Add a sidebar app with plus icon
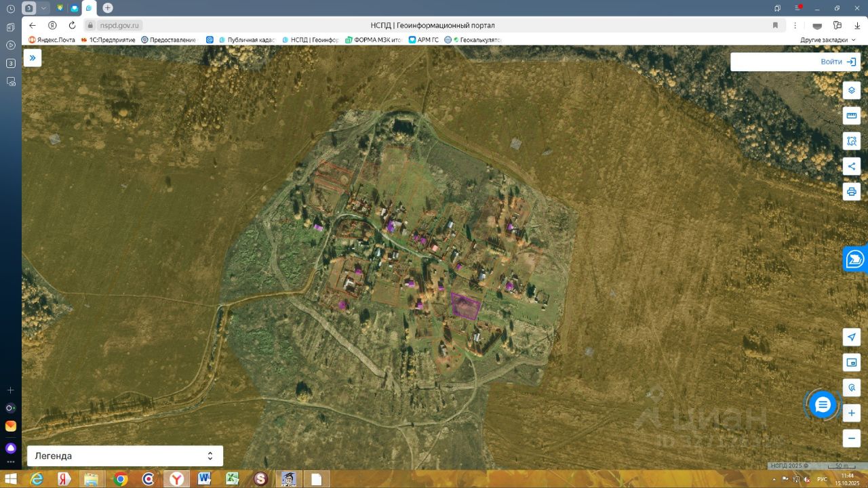Viewport: 868px width, 488px height. coord(11,390)
